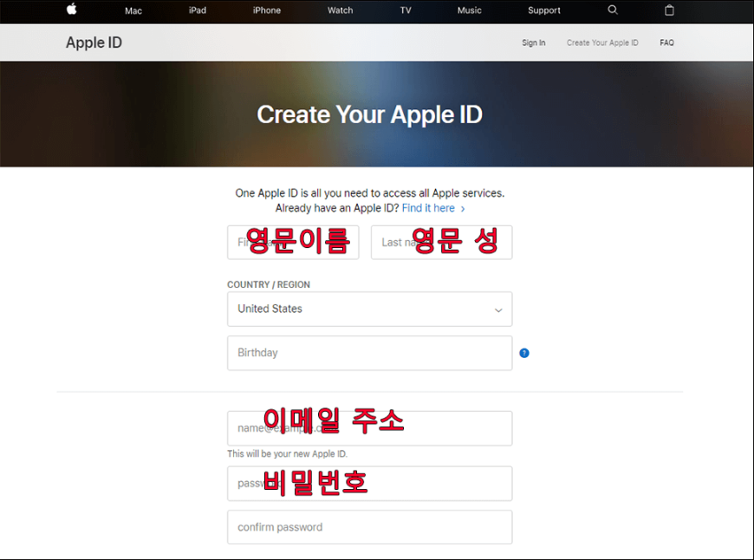Expand the Country / Region dropdown
The width and height of the screenshot is (754, 560).
pos(370,309)
